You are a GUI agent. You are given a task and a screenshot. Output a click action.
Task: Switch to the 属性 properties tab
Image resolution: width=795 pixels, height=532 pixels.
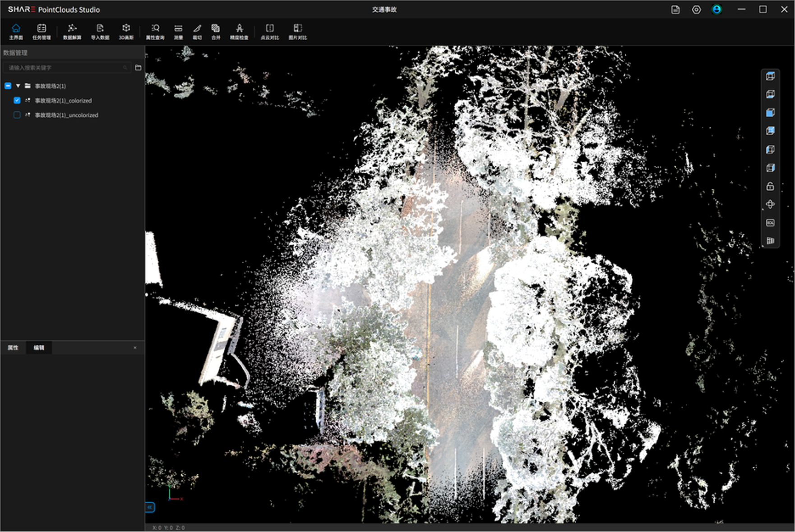tap(13, 348)
